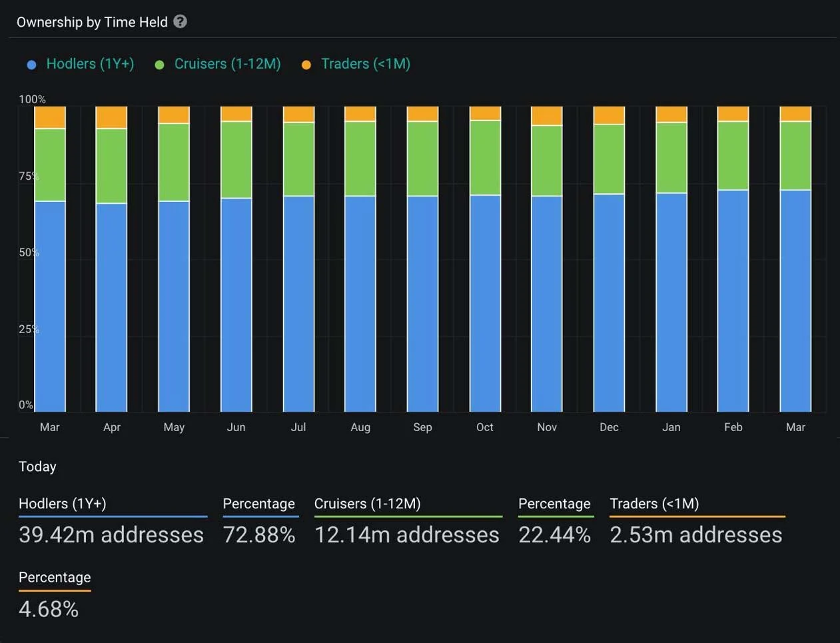Click the '2.53m addresses' value

(696, 534)
